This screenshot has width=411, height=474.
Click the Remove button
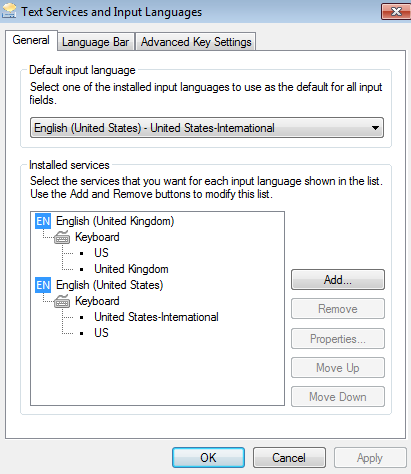(338, 309)
